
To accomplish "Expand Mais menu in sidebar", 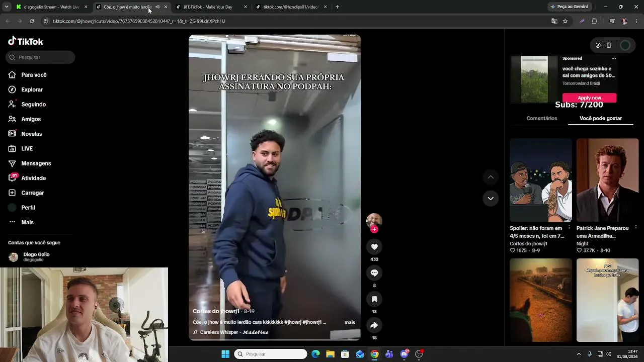I will click(x=27, y=222).
